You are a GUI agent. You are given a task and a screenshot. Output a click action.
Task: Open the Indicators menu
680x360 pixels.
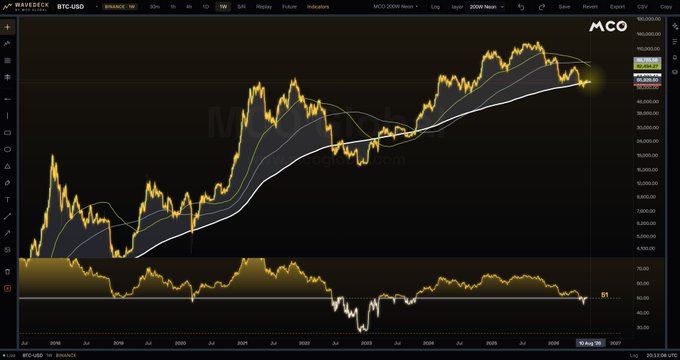(x=318, y=7)
